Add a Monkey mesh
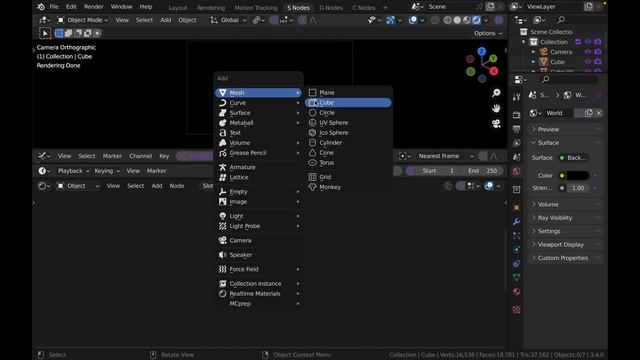This screenshot has height=360, width=640. click(x=348, y=187)
